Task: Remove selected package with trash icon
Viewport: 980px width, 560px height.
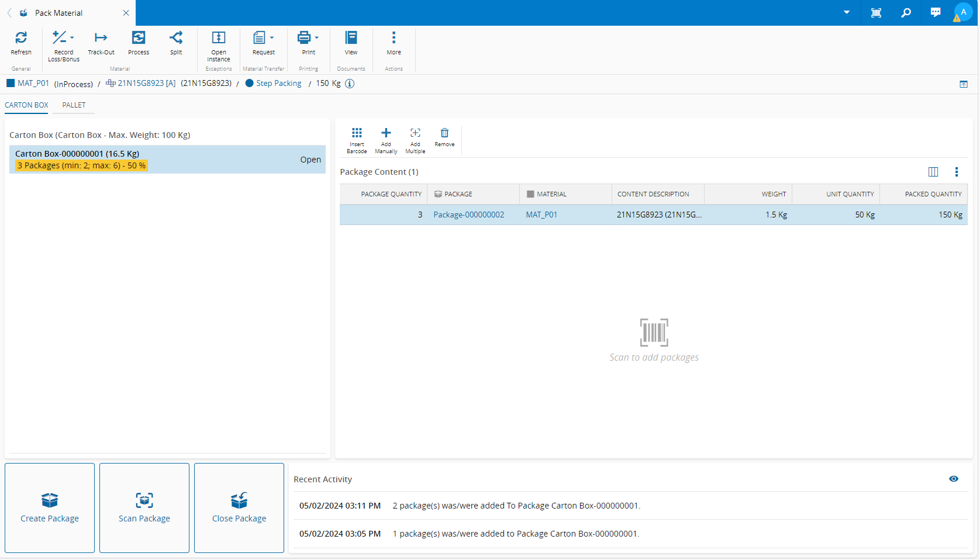Action: coord(444,133)
